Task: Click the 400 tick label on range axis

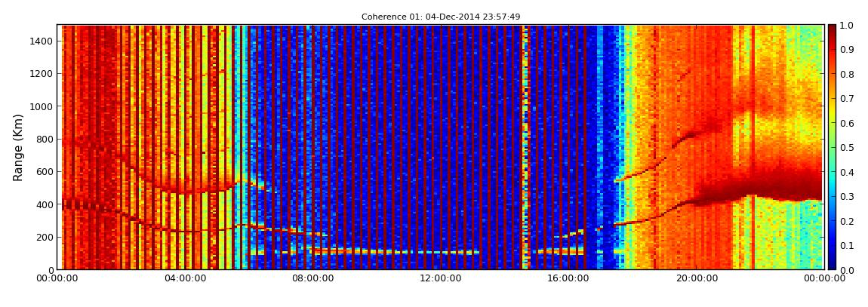Action: (45, 204)
